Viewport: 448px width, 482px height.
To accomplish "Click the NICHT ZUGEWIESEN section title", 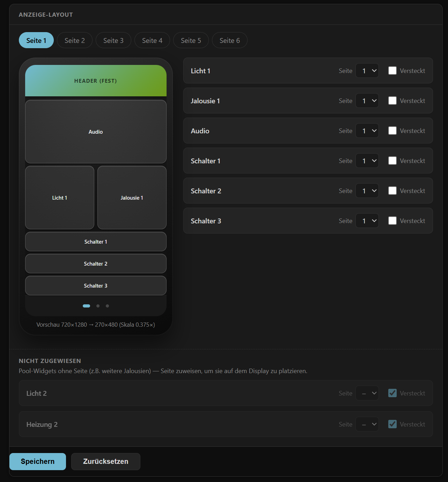I will [x=50, y=361].
